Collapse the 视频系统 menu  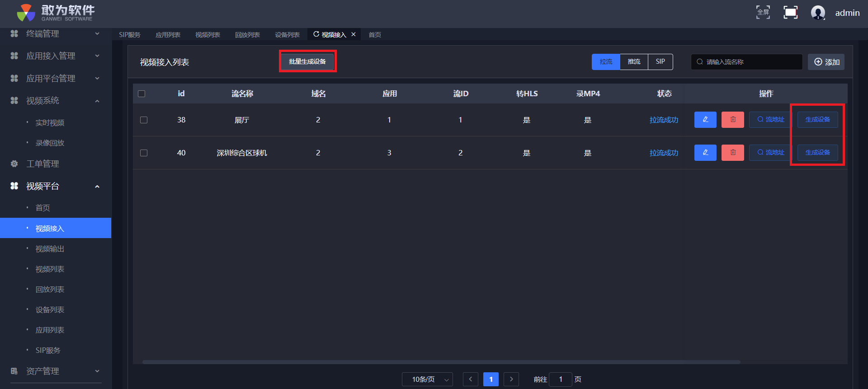[97, 101]
